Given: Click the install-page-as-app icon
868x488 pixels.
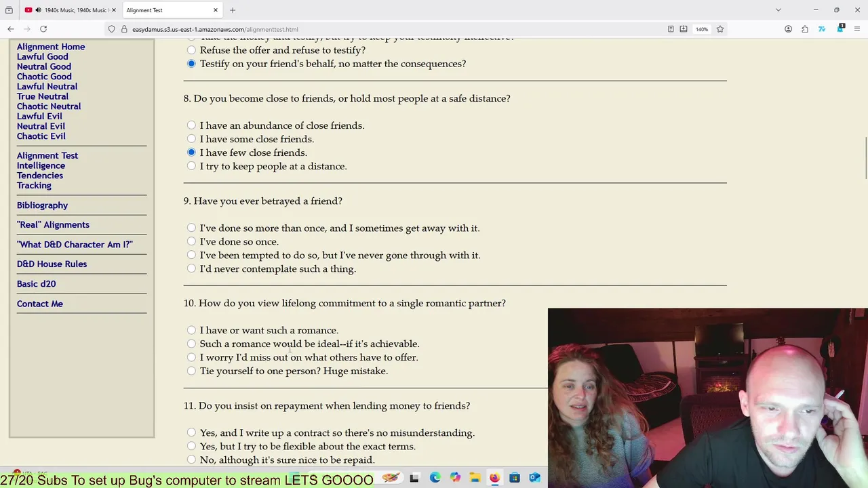Looking at the screenshot, I should click(x=684, y=29).
